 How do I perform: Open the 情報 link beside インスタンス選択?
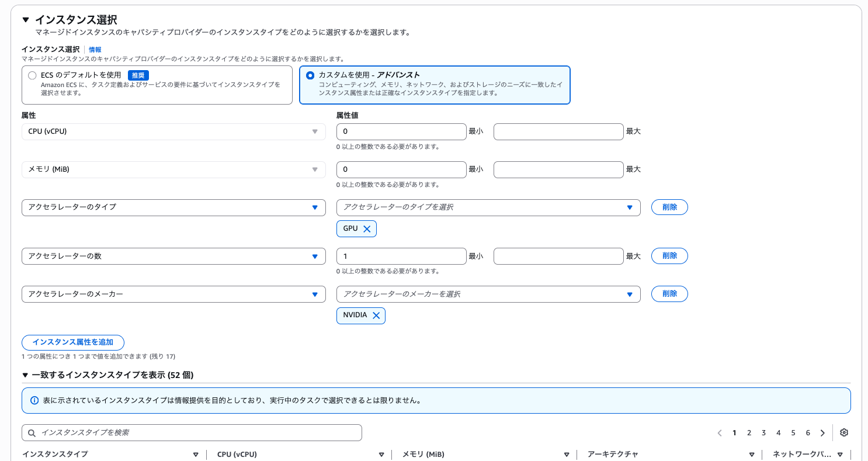coord(95,50)
